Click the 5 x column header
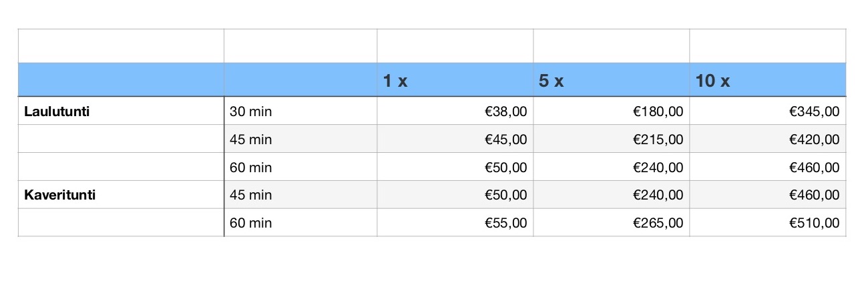The height and width of the screenshot is (281, 868). click(x=612, y=80)
